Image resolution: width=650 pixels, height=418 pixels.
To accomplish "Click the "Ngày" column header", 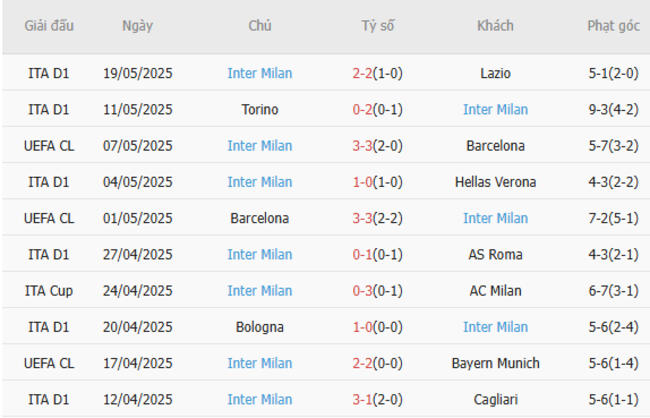I will 138,26.
